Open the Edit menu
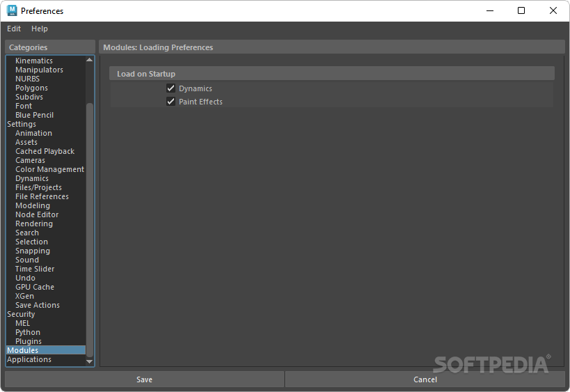The height and width of the screenshot is (392, 570). point(14,29)
